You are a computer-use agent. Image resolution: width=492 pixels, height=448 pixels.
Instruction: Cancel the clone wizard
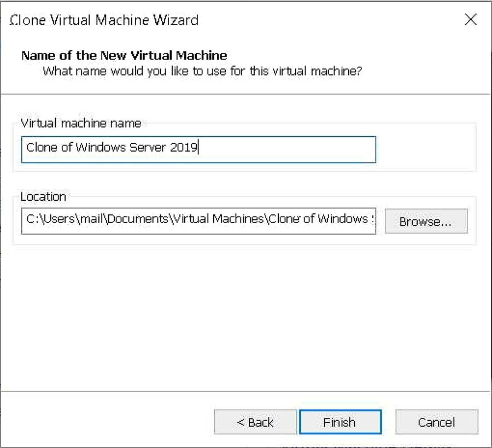click(436, 422)
